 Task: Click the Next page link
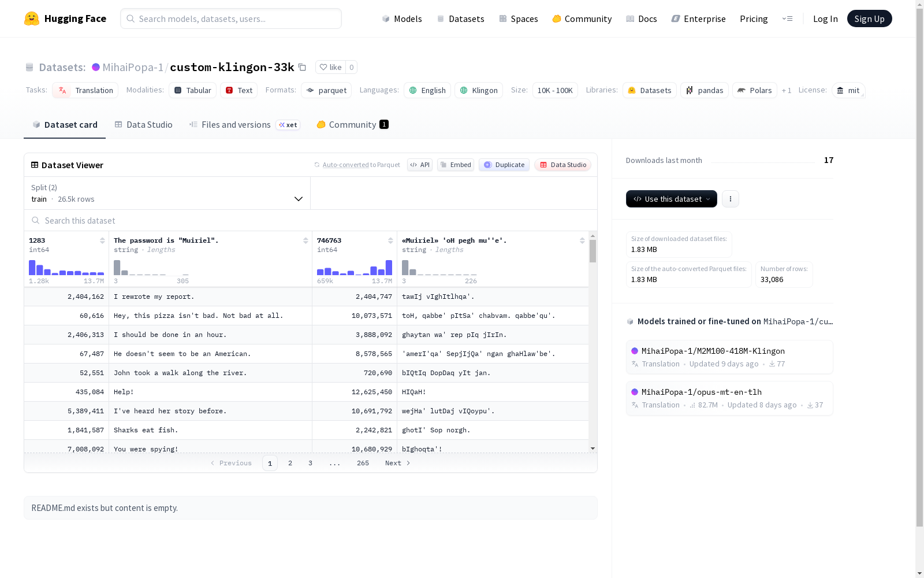398,463
